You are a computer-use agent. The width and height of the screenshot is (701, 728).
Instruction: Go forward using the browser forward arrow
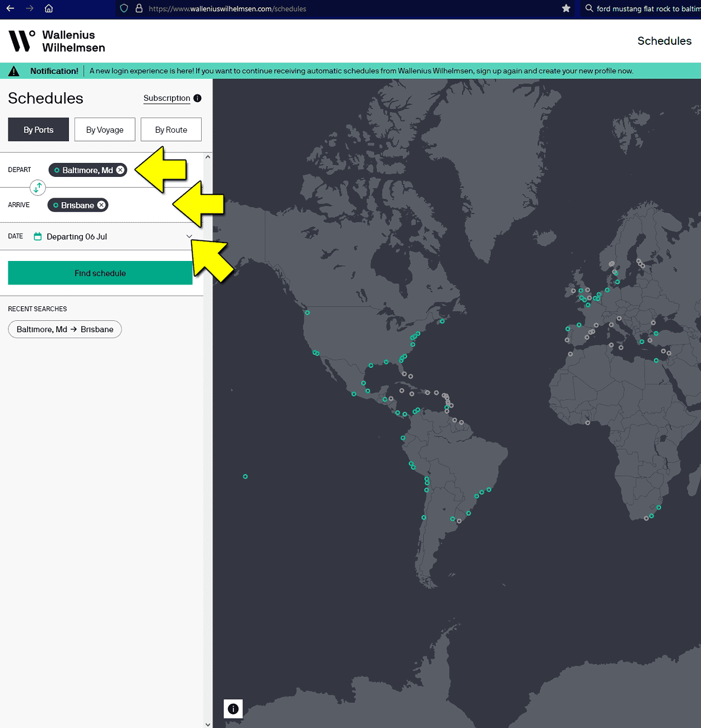coord(30,8)
